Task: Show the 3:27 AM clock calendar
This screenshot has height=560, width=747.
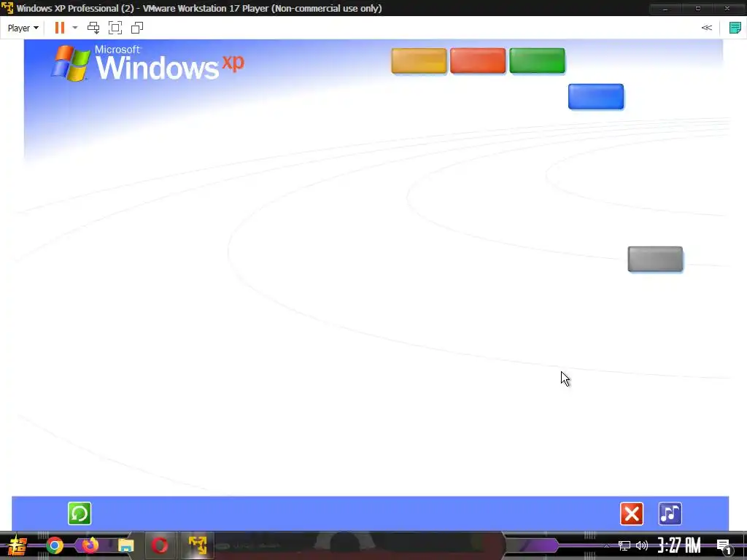Action: [x=679, y=545]
